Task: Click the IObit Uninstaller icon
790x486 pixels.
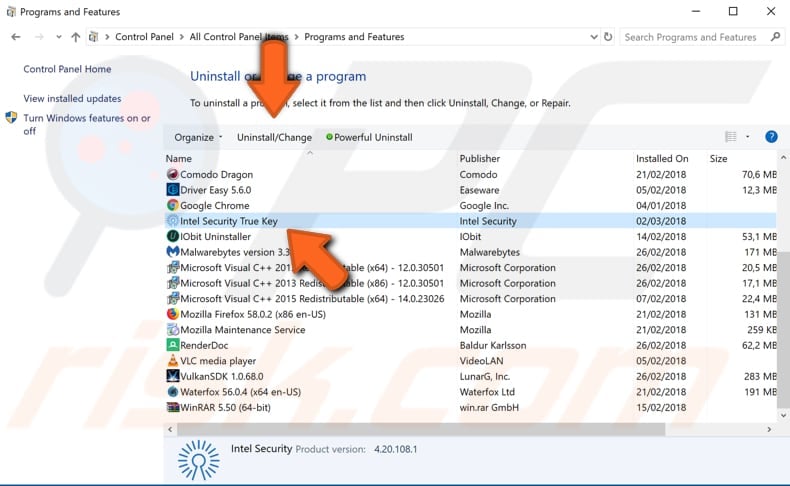Action: click(172, 236)
